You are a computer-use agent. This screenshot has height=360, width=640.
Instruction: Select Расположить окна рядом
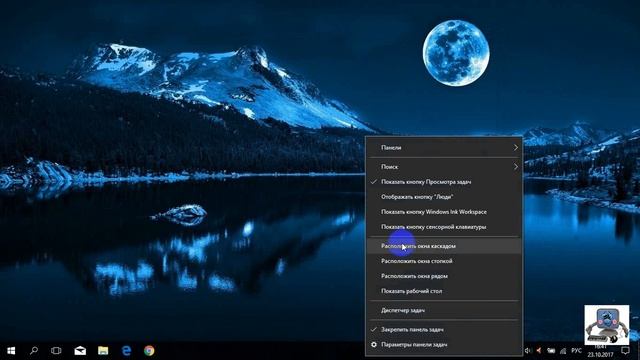point(444,276)
